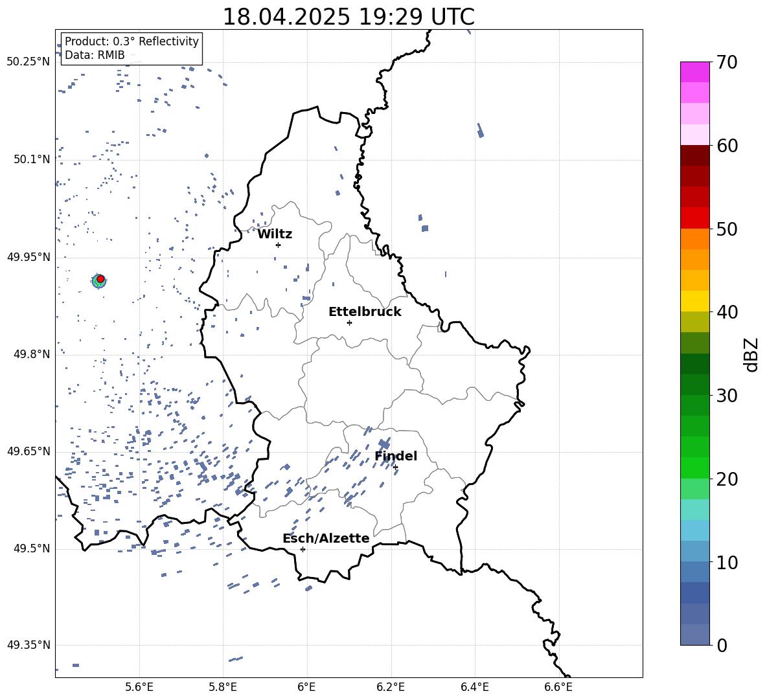Screen dimensions: 767x700
Task: Click the Ettelbruck city label
Action: click(x=365, y=312)
